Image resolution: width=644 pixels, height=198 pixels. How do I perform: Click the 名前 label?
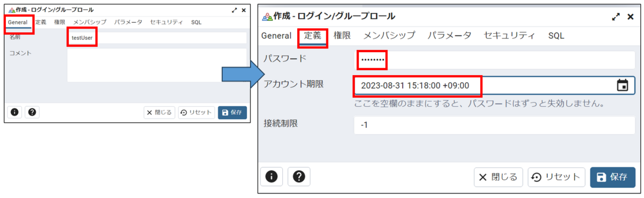tap(14, 37)
